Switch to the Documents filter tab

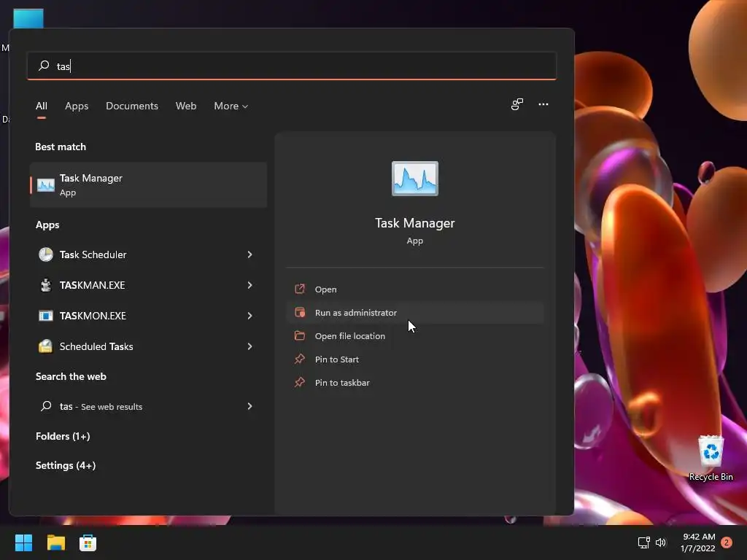[132, 106]
